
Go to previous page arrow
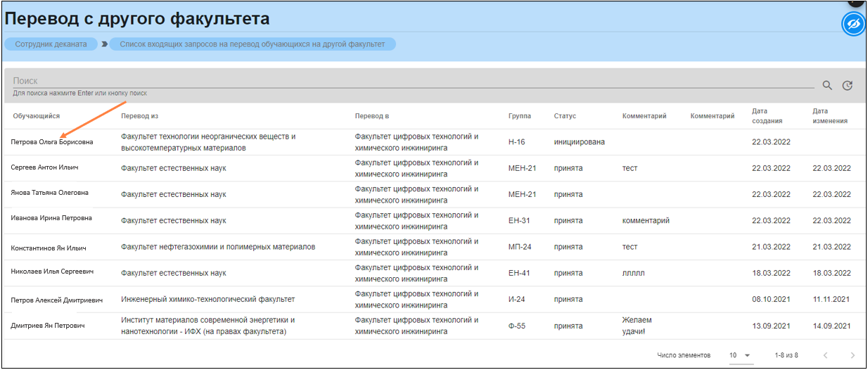[826, 355]
